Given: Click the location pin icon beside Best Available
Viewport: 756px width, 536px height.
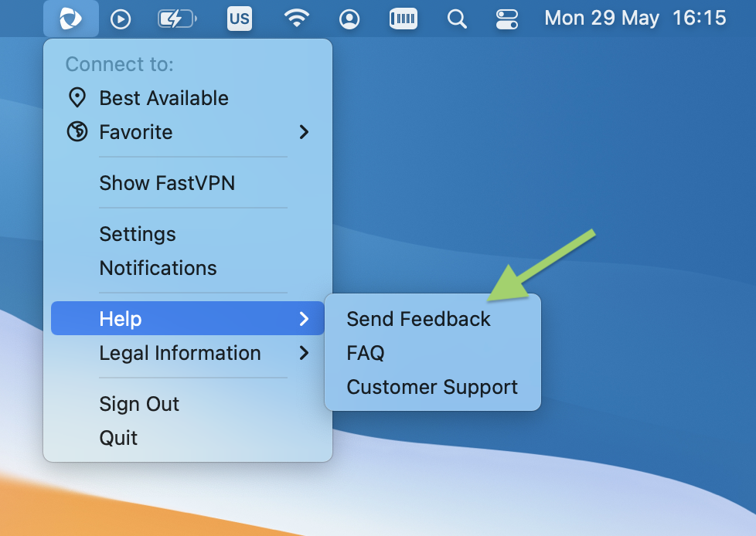Looking at the screenshot, I should (x=77, y=98).
